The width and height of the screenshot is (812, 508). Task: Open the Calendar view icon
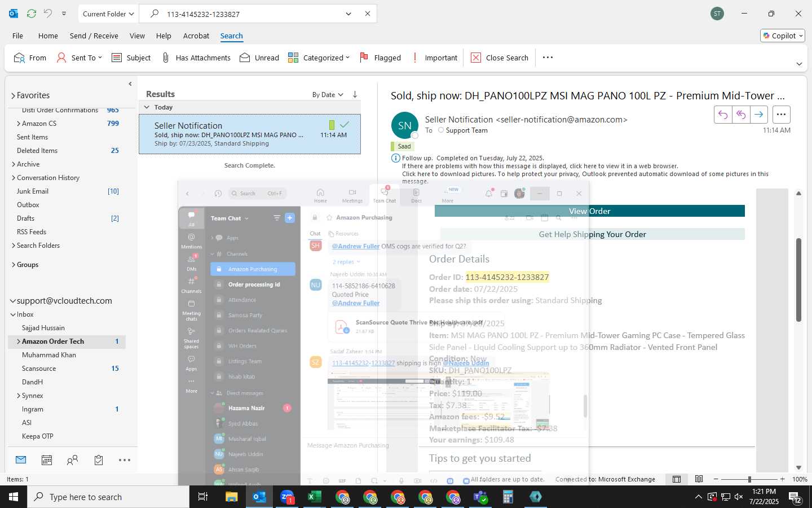[47, 460]
